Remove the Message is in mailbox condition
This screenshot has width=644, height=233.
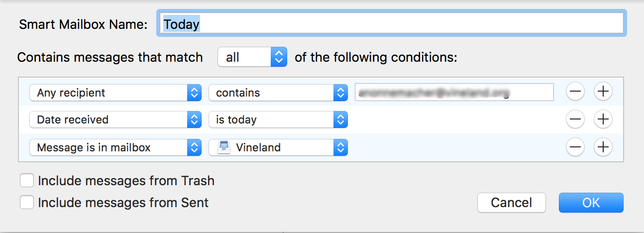pos(575,147)
